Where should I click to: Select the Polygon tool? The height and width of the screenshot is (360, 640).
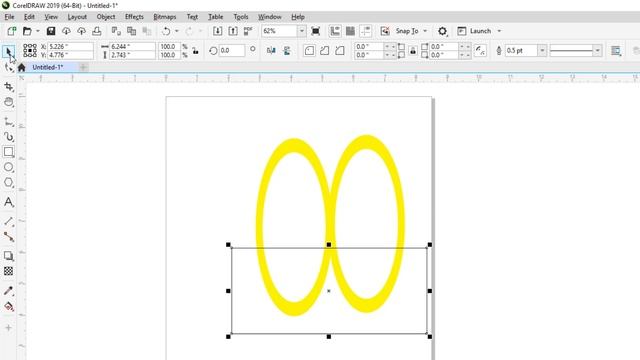[9, 182]
